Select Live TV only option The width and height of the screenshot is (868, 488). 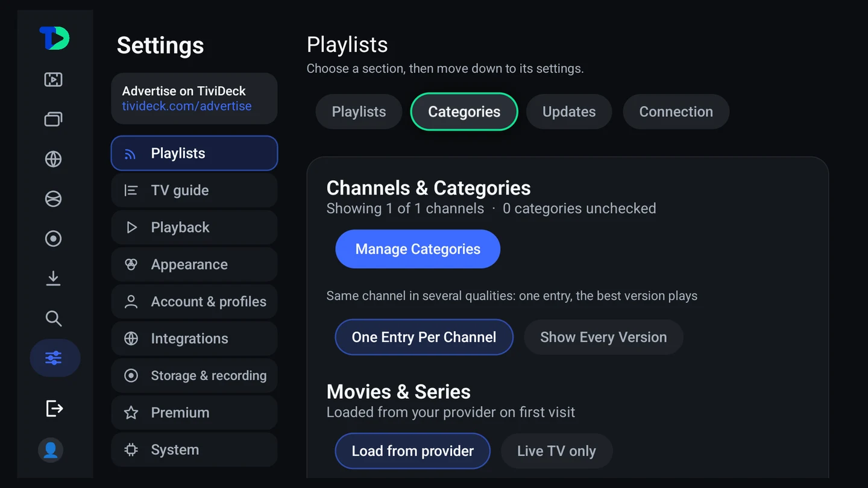click(x=556, y=451)
